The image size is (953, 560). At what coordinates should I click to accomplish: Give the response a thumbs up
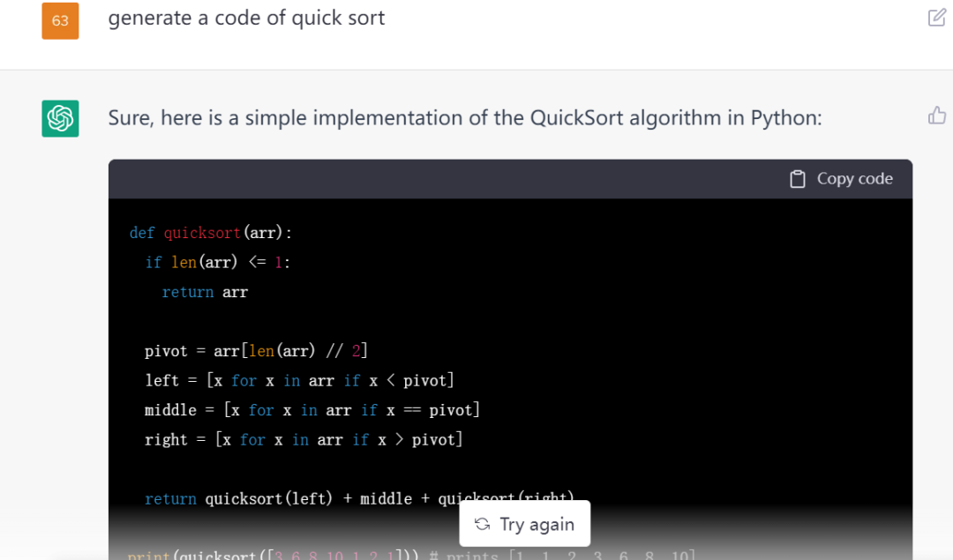[937, 116]
